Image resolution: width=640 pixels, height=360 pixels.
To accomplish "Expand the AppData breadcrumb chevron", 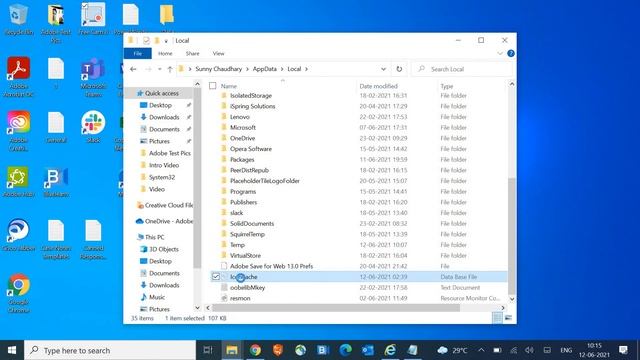I will pos(282,69).
